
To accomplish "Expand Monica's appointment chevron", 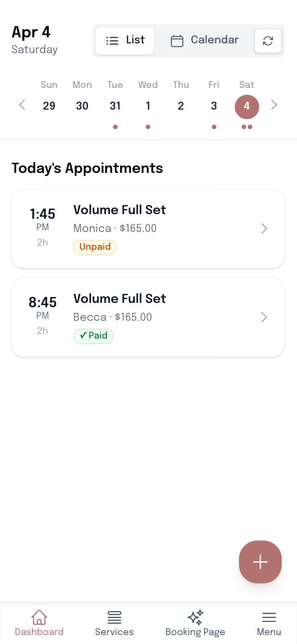I will point(264,229).
